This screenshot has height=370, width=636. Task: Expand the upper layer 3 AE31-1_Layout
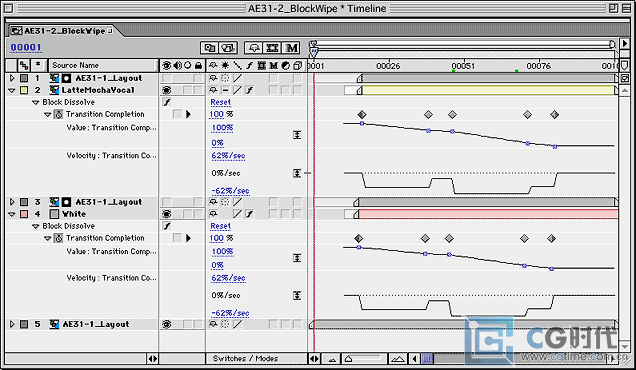12,202
